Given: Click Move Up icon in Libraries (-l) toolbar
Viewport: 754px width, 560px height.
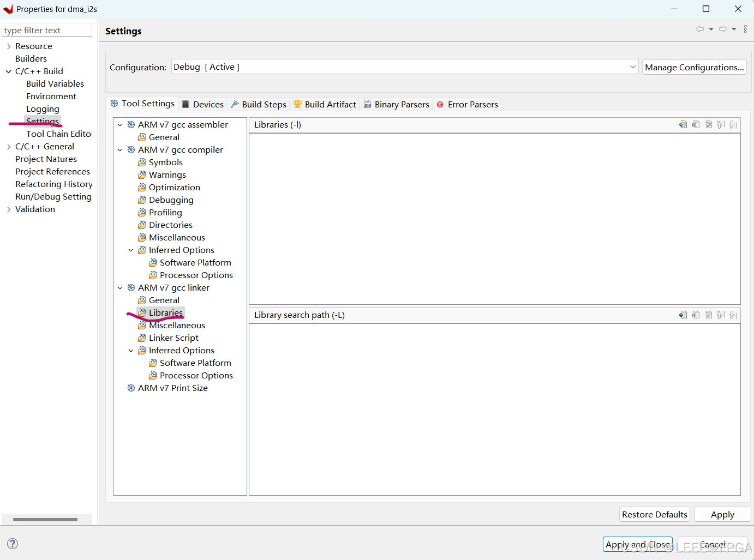Looking at the screenshot, I should point(721,124).
